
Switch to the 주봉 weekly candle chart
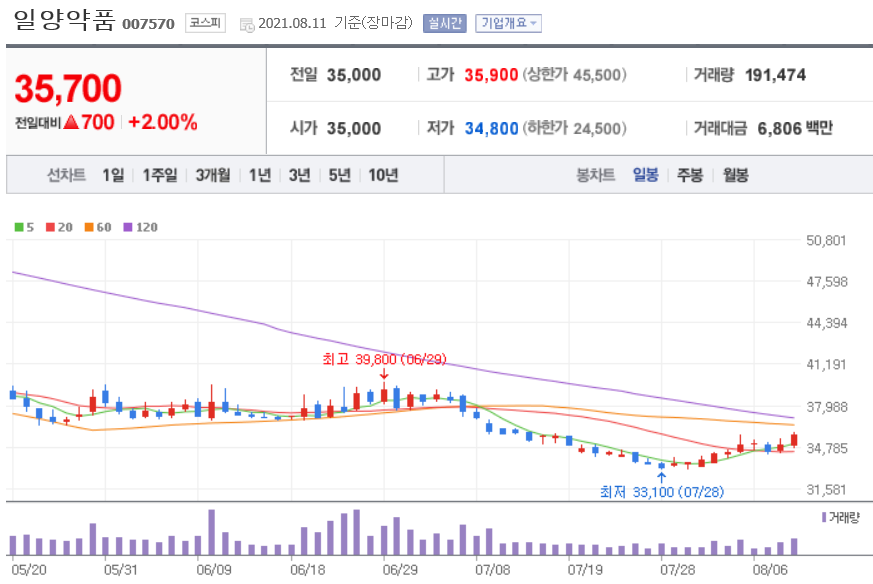(x=690, y=175)
